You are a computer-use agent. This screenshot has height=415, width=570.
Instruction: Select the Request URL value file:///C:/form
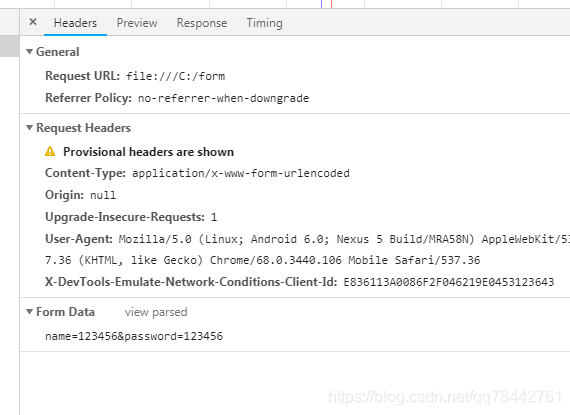click(x=176, y=76)
